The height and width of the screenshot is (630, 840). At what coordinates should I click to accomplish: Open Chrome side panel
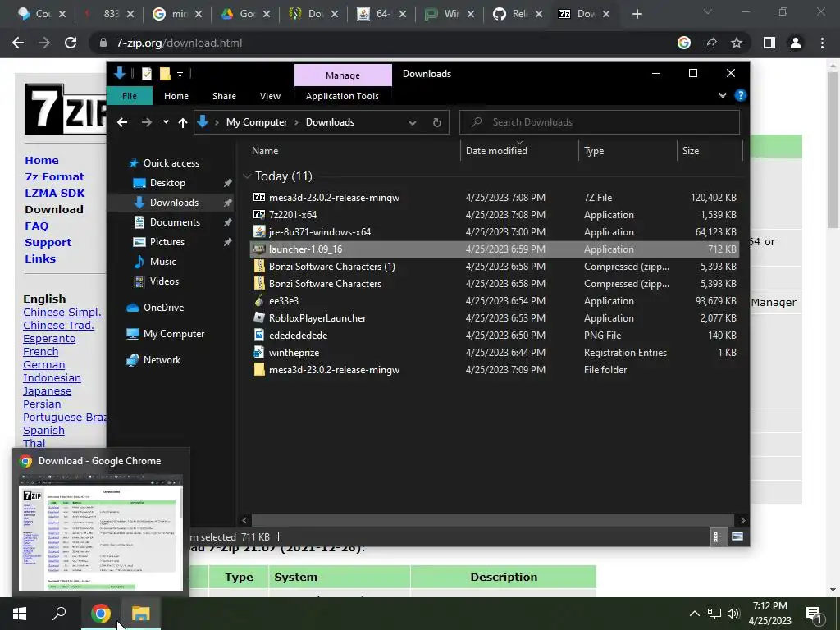769,43
